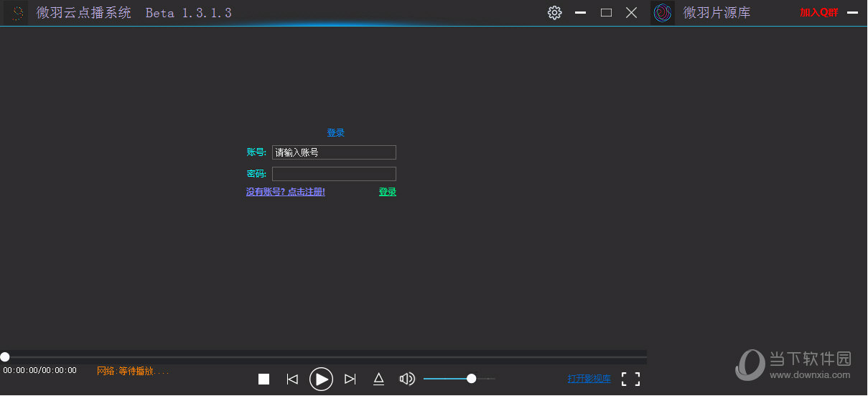Focus the 账号 input field
This screenshot has height=396, width=868.
334,152
